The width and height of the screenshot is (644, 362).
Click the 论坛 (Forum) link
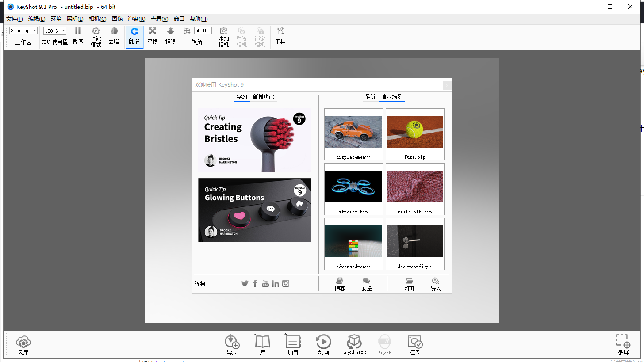[366, 284]
